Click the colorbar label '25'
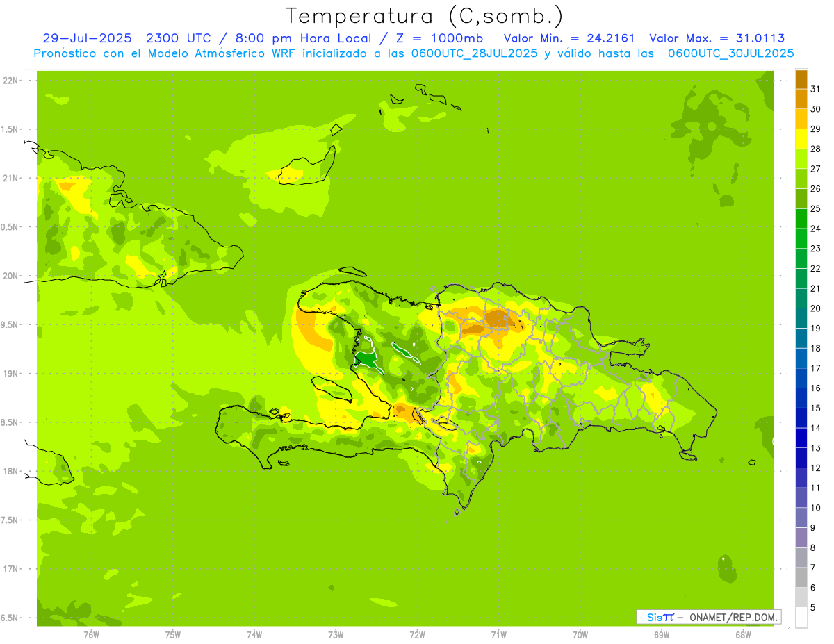Viewport: 834px width, 644px height. pyautogui.click(x=815, y=208)
